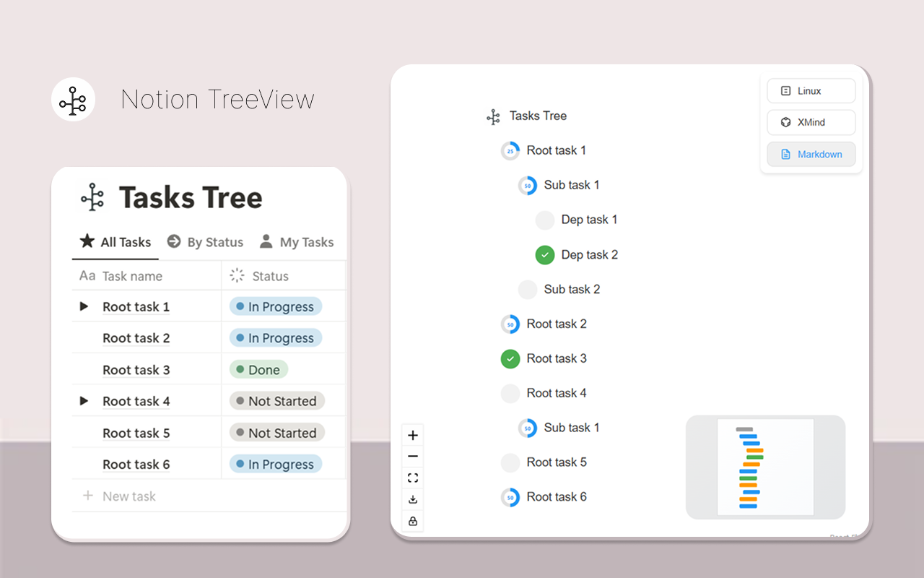Open the Root task 4 table link
The height and width of the screenshot is (578, 924).
[136, 401]
